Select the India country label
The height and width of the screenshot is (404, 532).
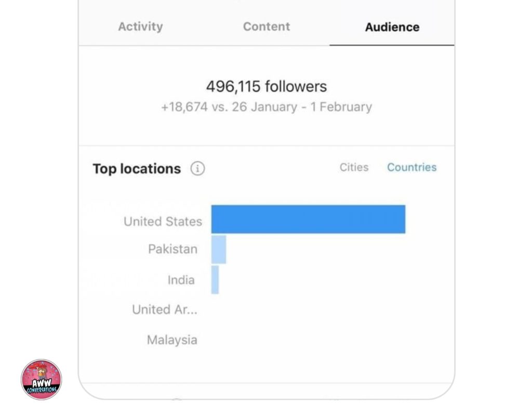[181, 280]
